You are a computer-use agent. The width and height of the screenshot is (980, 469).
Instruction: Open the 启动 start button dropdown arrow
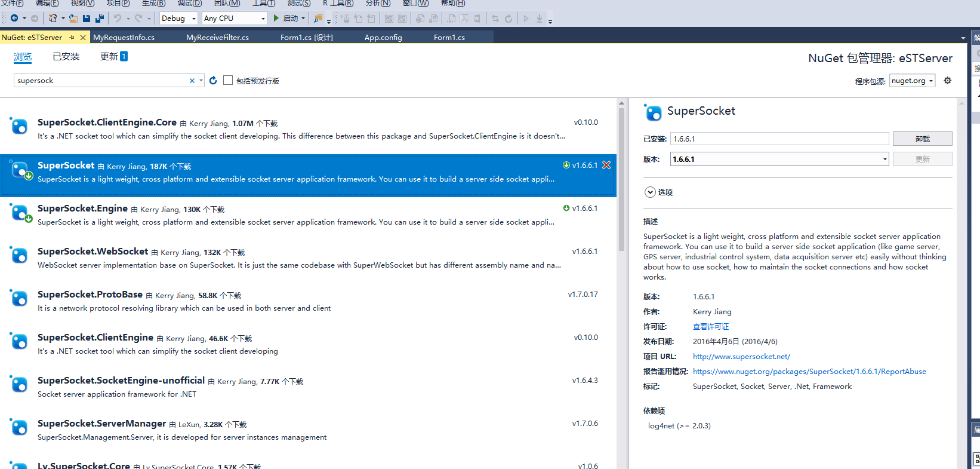pos(303,19)
